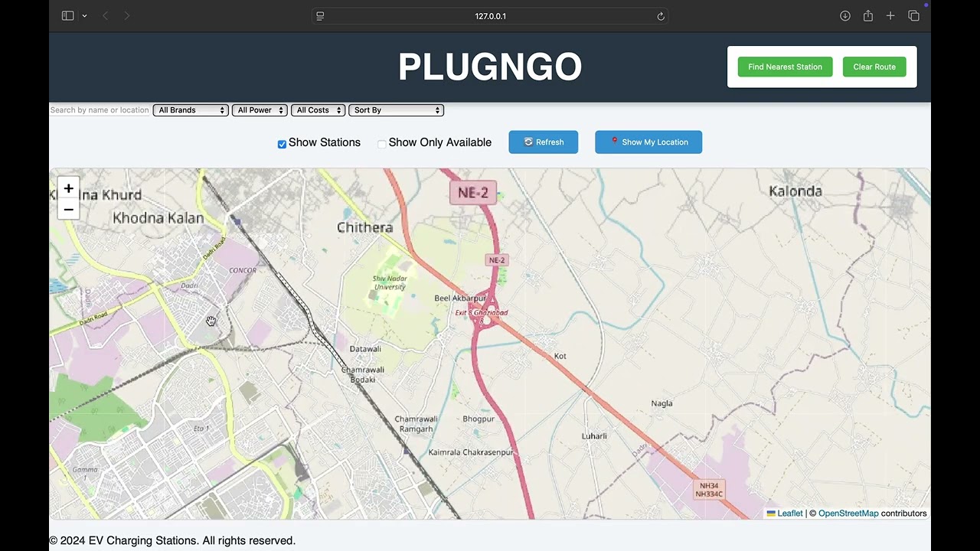The image size is (980, 551).
Task: Open the Safari downloads icon
Action: [x=845, y=16]
